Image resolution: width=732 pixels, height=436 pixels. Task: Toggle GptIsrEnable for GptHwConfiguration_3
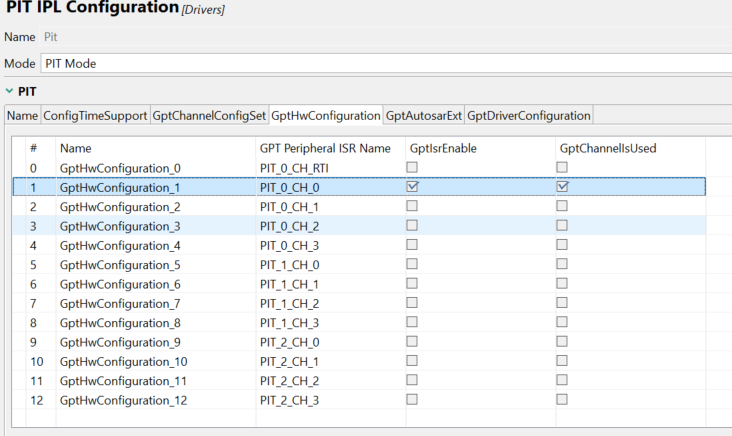tap(412, 225)
